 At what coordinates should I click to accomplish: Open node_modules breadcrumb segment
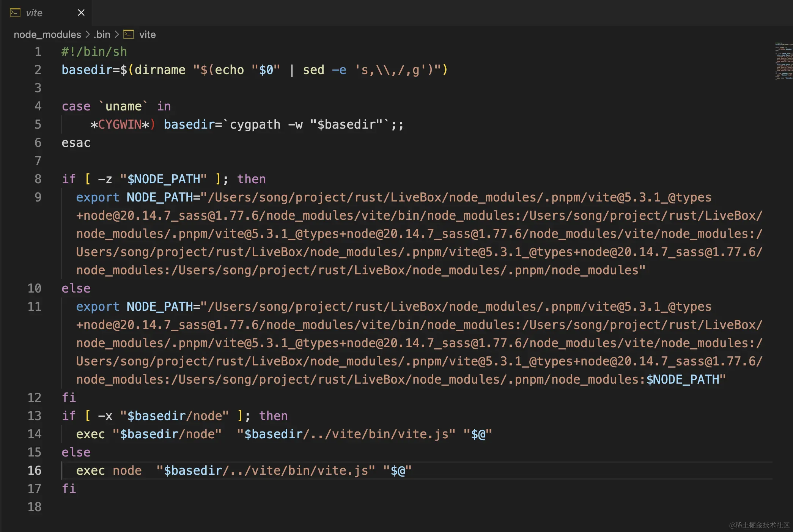tap(47, 35)
